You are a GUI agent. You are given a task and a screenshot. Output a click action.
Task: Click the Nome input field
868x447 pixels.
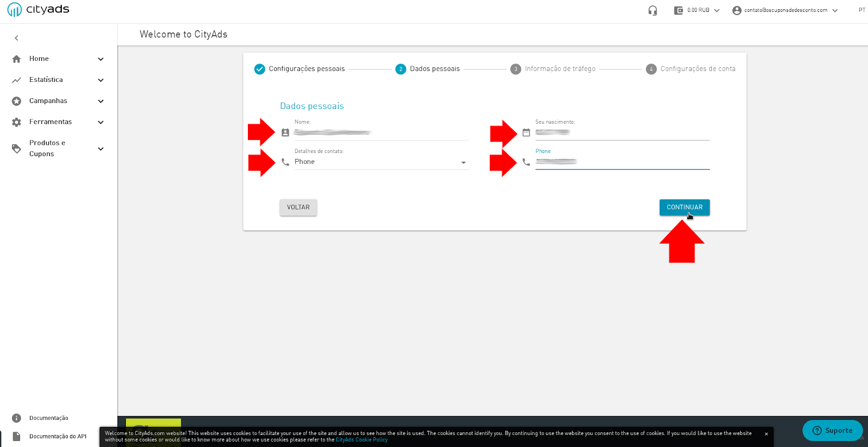coord(381,132)
